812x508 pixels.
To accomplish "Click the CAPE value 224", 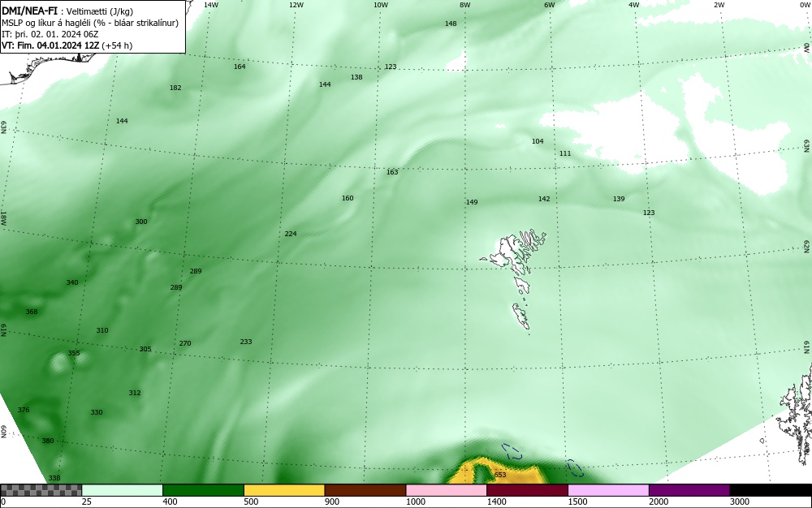I will (x=291, y=234).
